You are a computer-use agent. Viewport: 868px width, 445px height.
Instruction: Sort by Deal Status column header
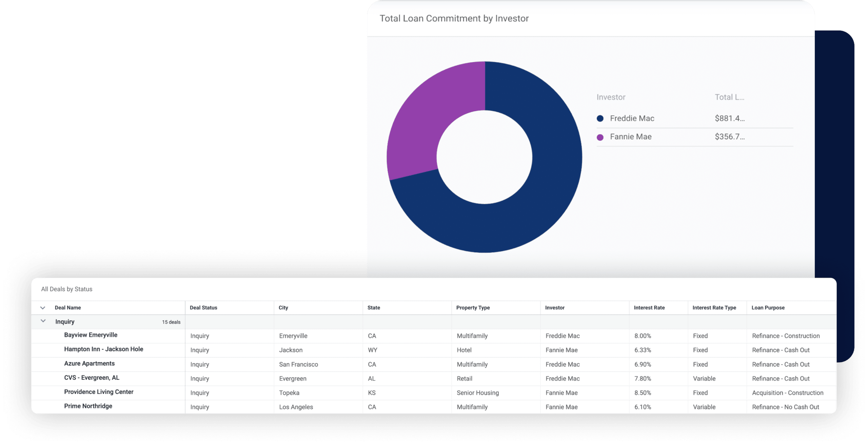(203, 308)
